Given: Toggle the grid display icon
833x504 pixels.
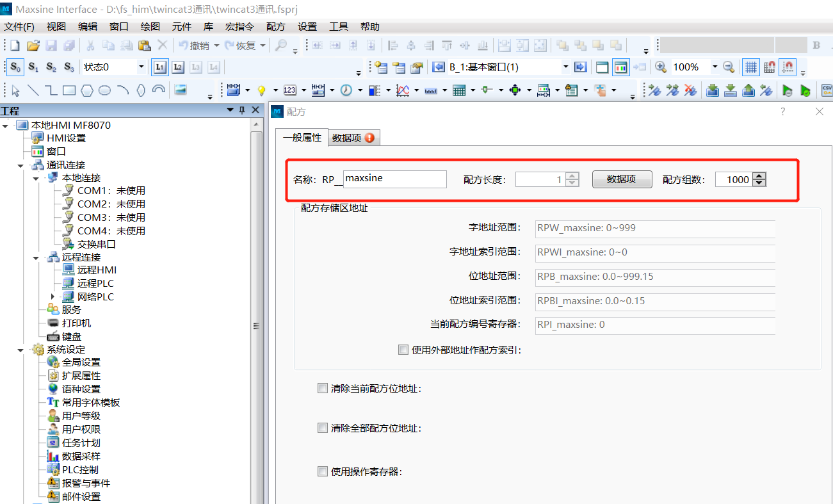Looking at the screenshot, I should [x=750, y=67].
